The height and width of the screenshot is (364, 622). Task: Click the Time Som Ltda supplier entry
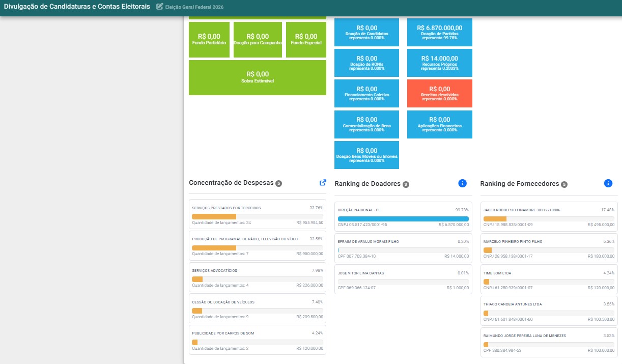coord(549,280)
